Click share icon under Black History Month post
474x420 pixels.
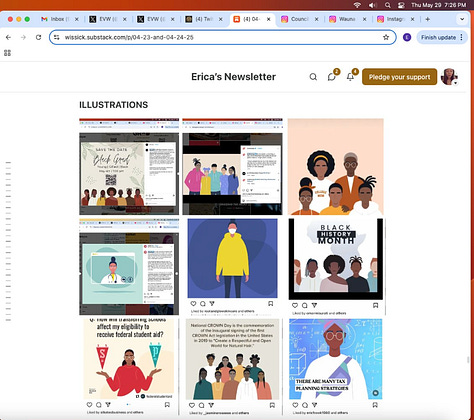coord(314,305)
